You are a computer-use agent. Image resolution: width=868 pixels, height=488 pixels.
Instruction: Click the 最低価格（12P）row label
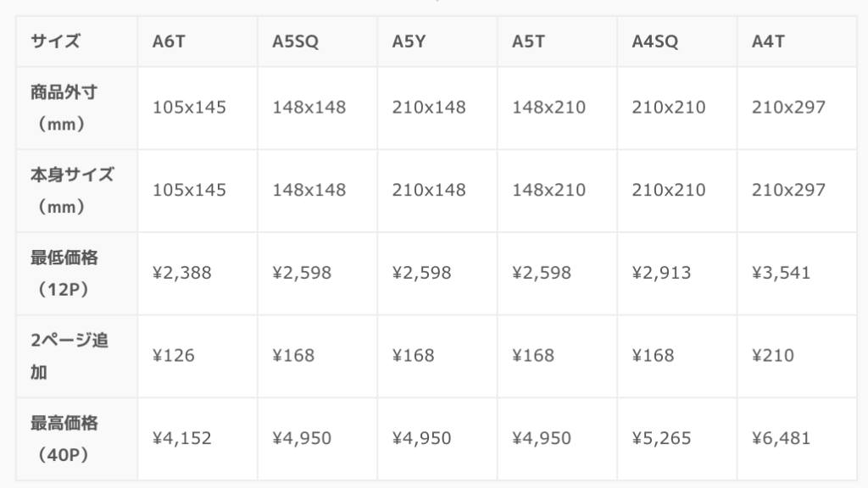[x=77, y=274]
